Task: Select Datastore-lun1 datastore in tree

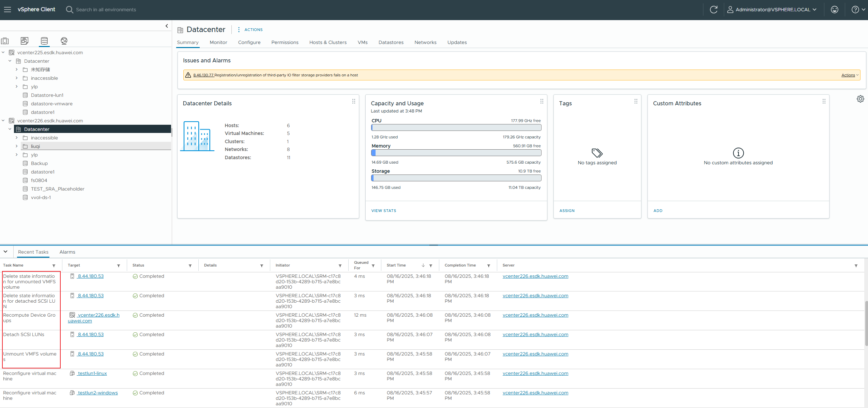Action: click(x=47, y=95)
